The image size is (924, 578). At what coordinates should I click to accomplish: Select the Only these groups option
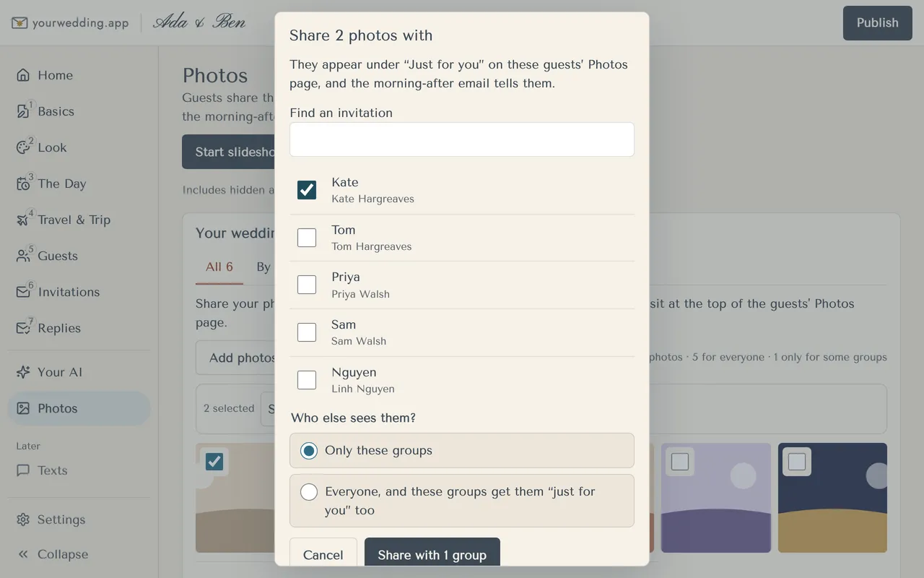click(462, 451)
